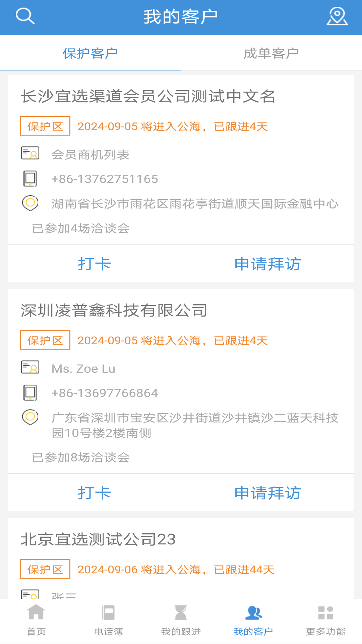
Task: Tap phone icon next to +86-13762751165
Action: pyautogui.click(x=30, y=178)
